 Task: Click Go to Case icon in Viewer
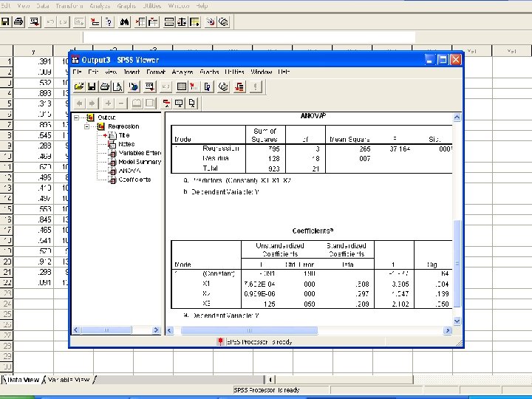click(x=194, y=87)
